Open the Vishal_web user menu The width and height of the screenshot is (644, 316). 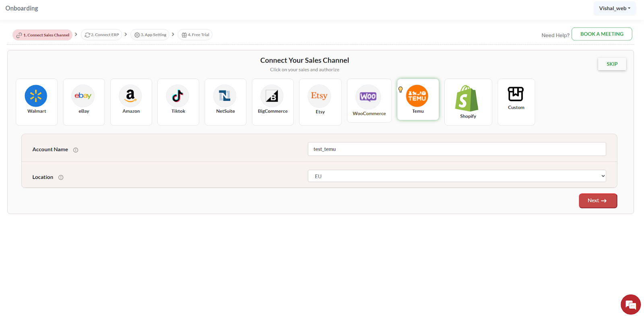(615, 8)
